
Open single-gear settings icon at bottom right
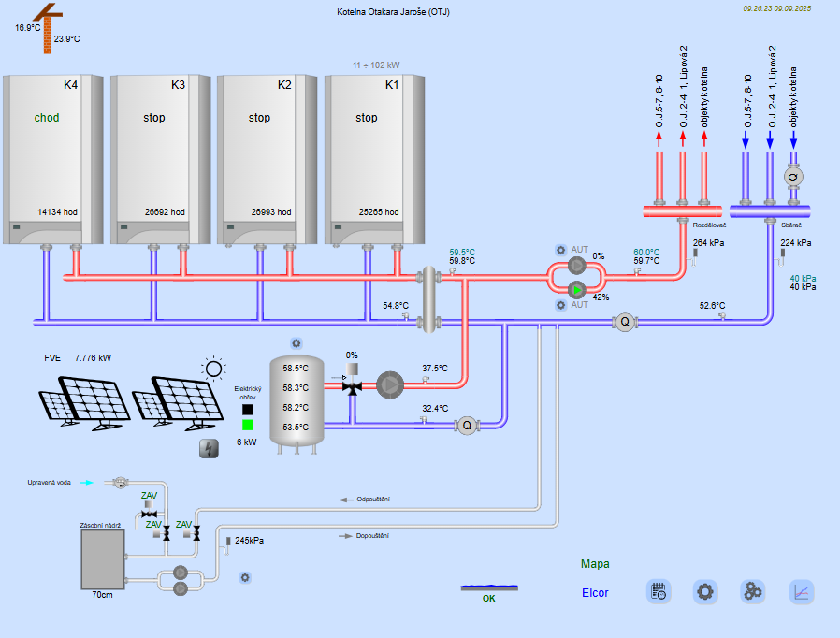tap(705, 591)
